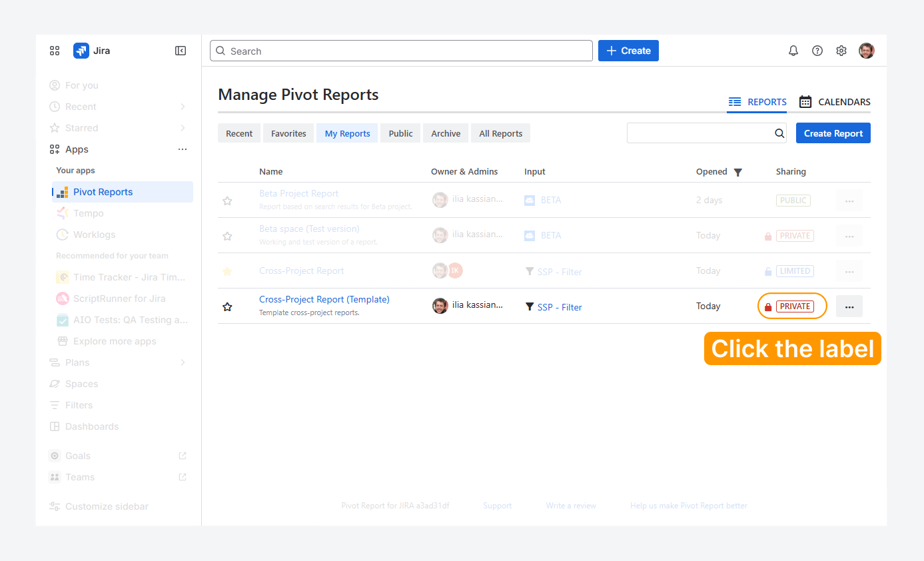Open Help us make Pivot Report better link

click(x=689, y=506)
